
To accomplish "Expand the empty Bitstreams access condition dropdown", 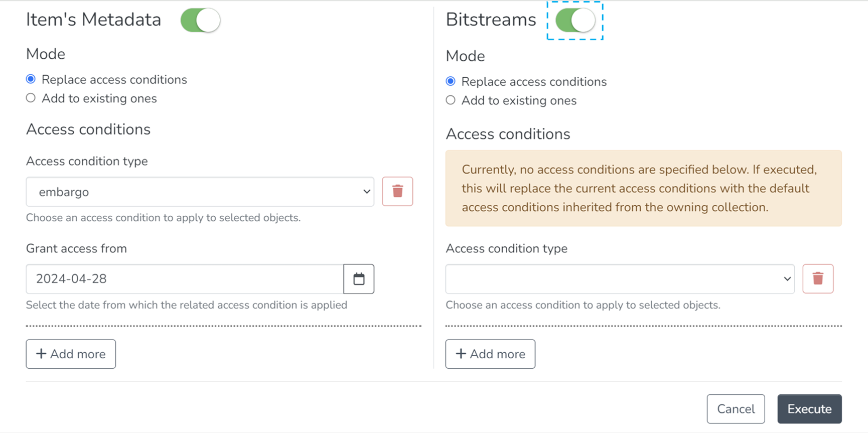I will coord(619,279).
